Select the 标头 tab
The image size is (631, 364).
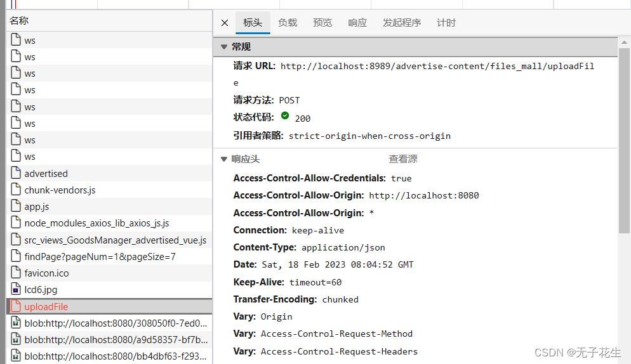[253, 23]
